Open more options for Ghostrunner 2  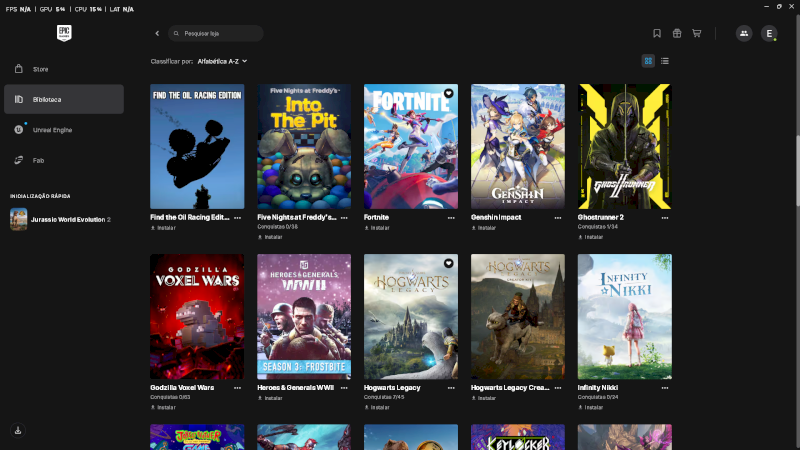coord(665,218)
